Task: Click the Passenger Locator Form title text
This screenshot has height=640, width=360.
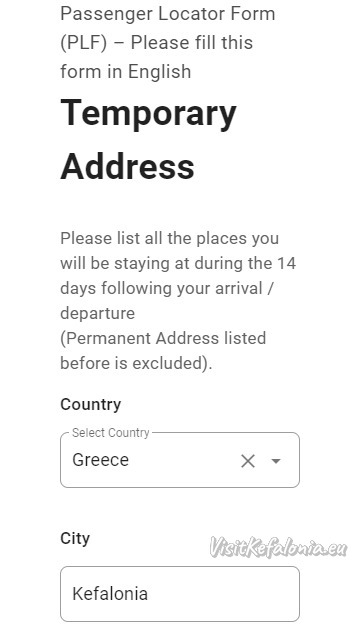Action: [168, 14]
